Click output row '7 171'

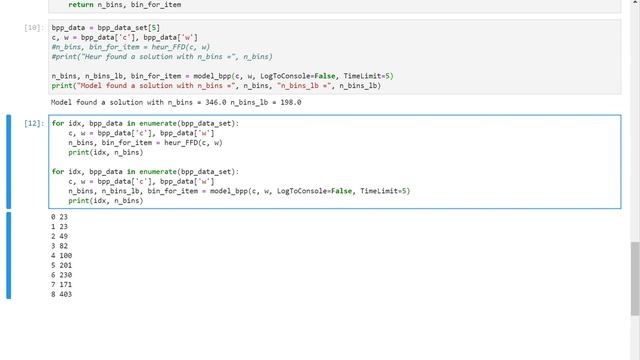(62, 284)
